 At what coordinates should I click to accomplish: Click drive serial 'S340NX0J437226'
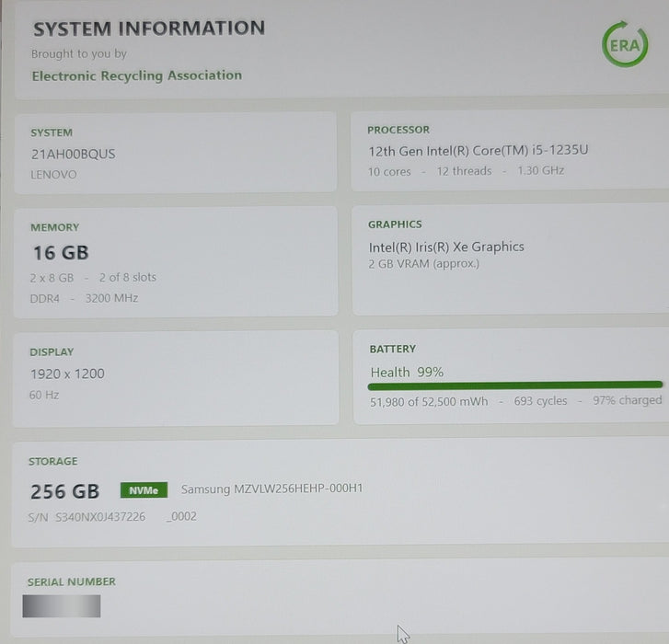click(100, 517)
